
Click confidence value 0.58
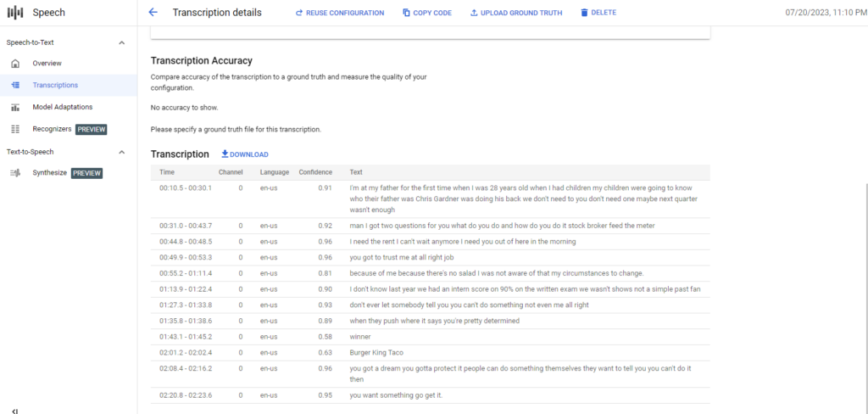point(325,337)
